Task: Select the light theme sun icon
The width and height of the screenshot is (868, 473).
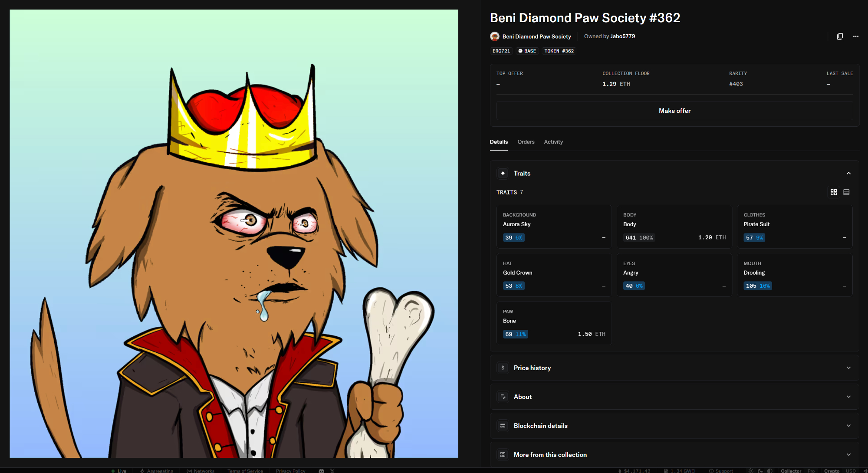Action: click(750, 471)
